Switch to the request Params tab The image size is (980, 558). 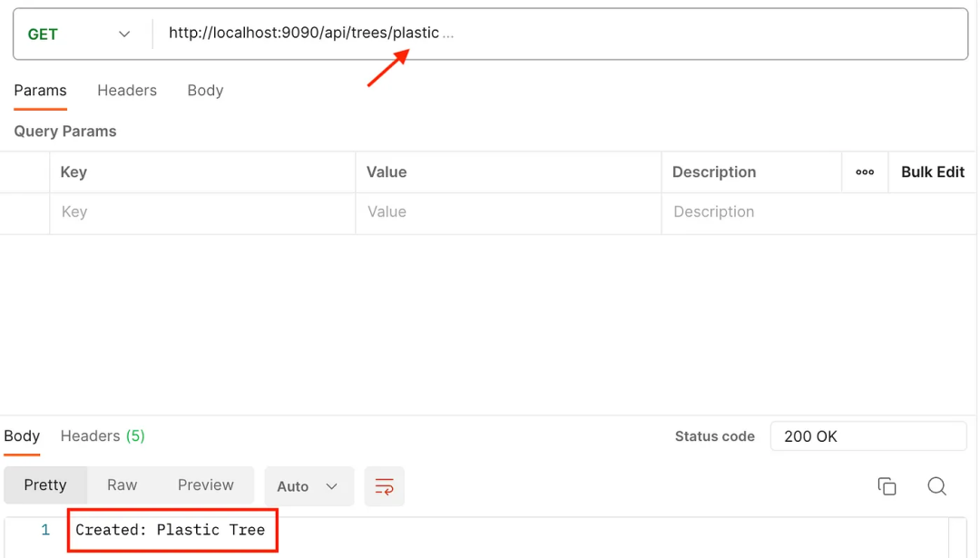(40, 91)
